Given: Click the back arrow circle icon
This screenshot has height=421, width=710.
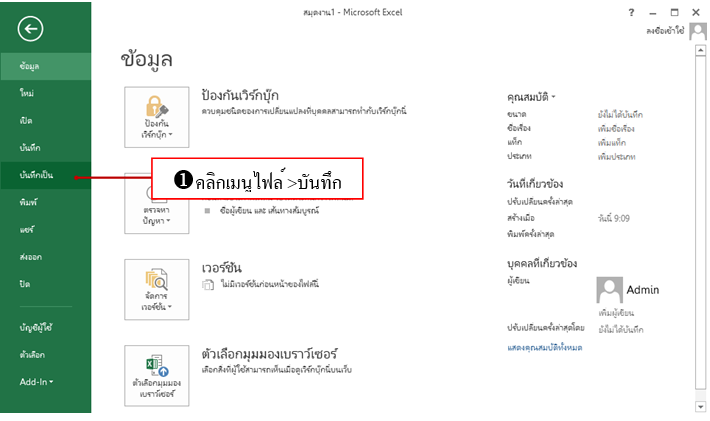Looking at the screenshot, I should [x=30, y=29].
